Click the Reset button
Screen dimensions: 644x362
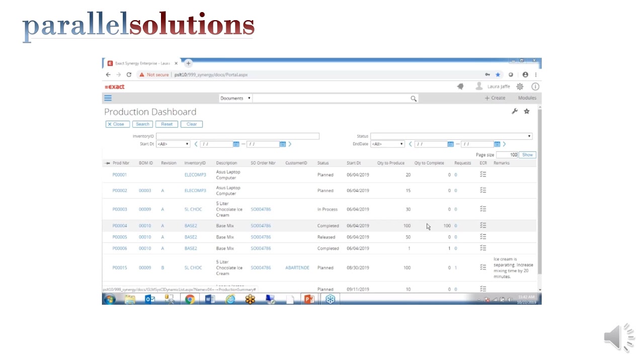[x=167, y=124]
